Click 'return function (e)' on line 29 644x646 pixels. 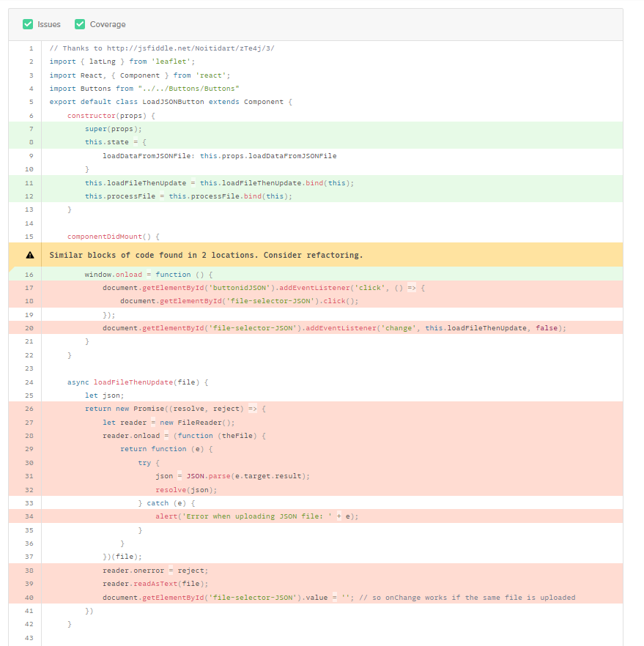(x=162, y=449)
